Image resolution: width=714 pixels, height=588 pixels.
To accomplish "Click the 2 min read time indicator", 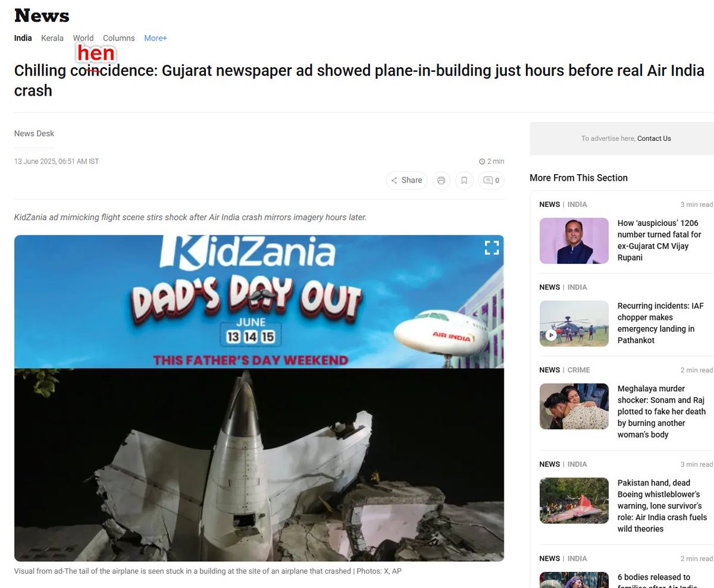I will (x=491, y=161).
